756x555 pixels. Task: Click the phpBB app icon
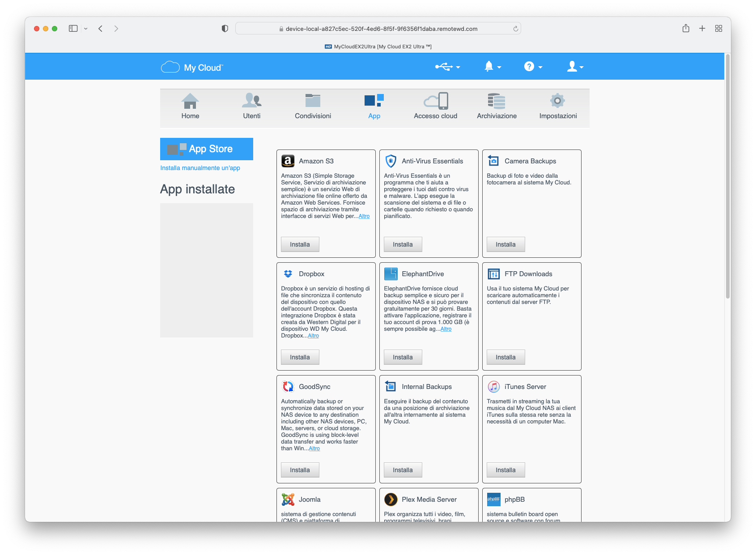pos(494,499)
